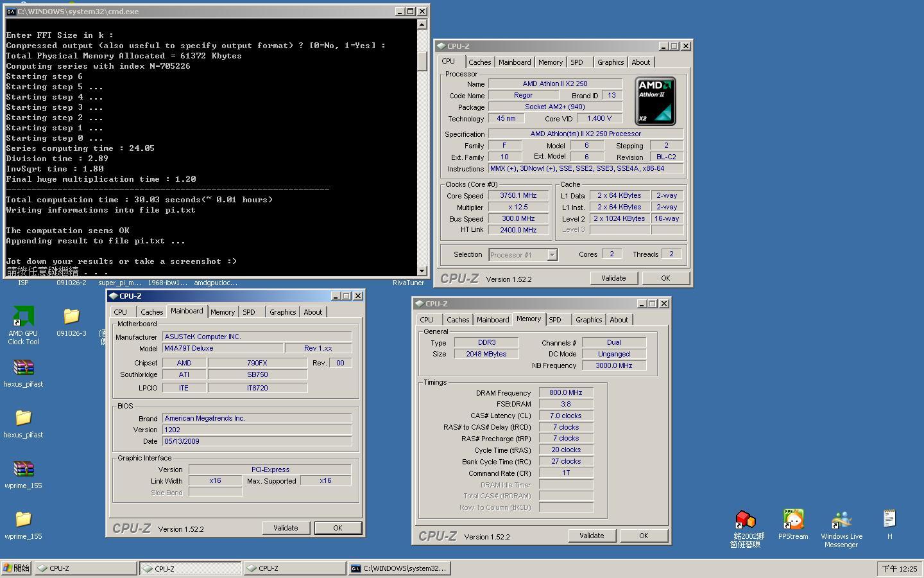Screen dimensions: 924x578
Task: Select the 790FX chipset field
Action: coord(257,363)
